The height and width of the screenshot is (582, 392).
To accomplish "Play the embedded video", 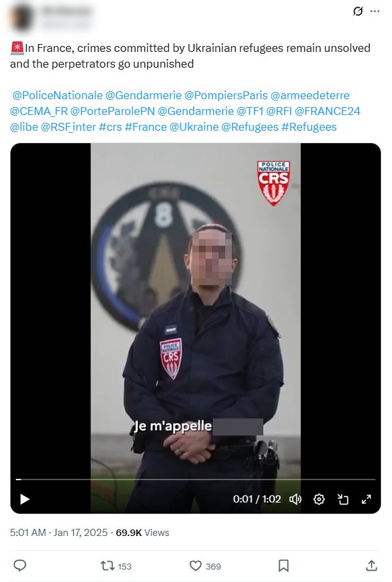I will (x=24, y=499).
